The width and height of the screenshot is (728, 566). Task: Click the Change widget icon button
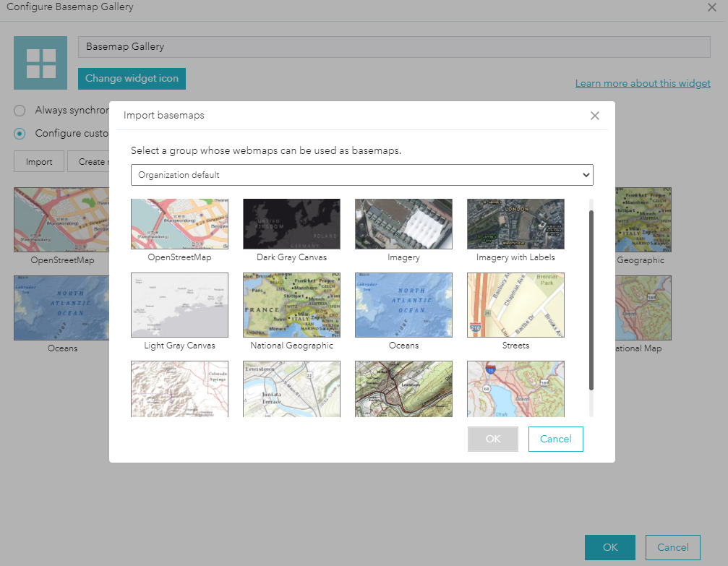tap(132, 79)
